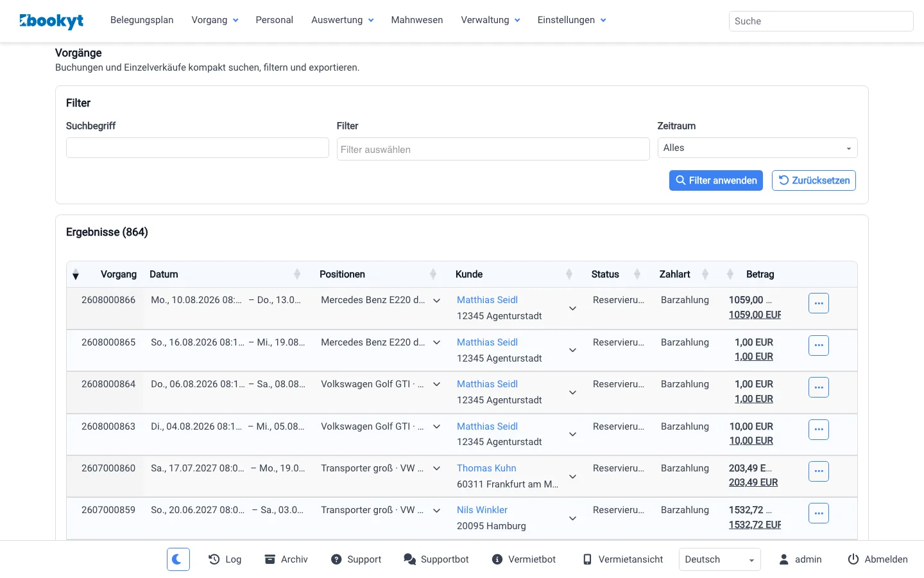
Task: Open the Supportbot chat
Action: tap(436, 559)
